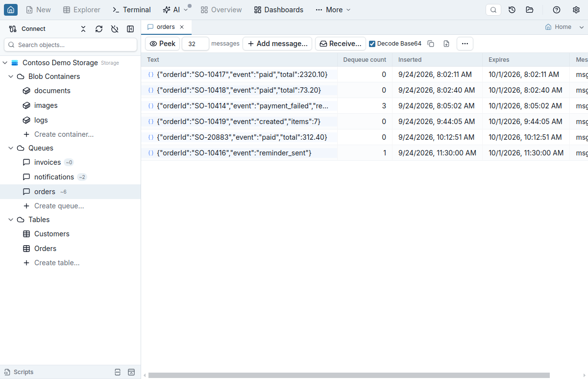This screenshot has height=379, width=588.
Task: Close the orders tab
Action: 182,27
